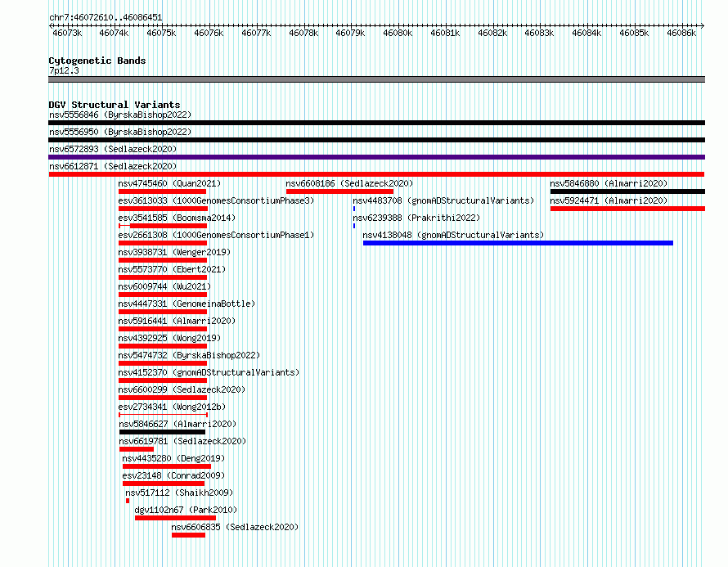Click the red bar under dgv1102n67
Screen dimensions: 728x567
pos(176,518)
